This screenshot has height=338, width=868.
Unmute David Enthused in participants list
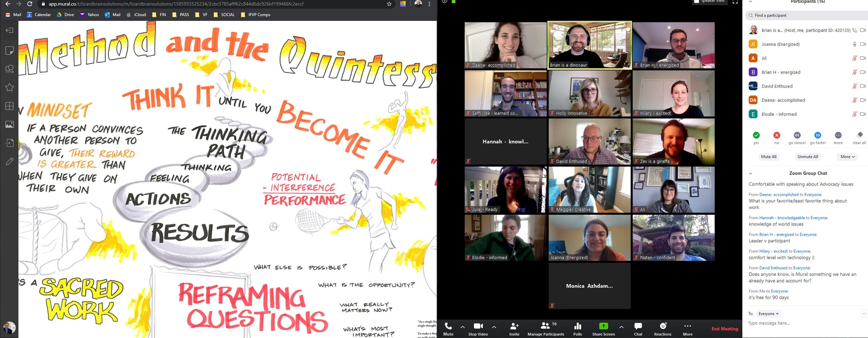pos(854,86)
